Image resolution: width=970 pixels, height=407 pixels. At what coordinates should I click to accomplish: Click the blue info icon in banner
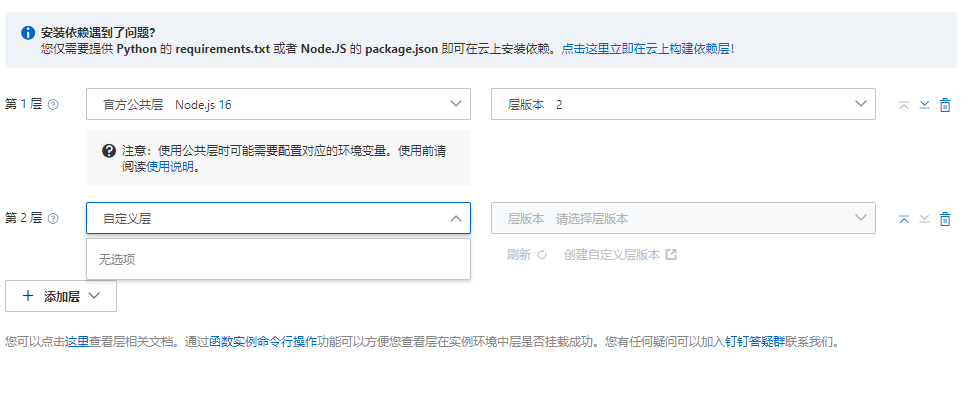[28, 33]
